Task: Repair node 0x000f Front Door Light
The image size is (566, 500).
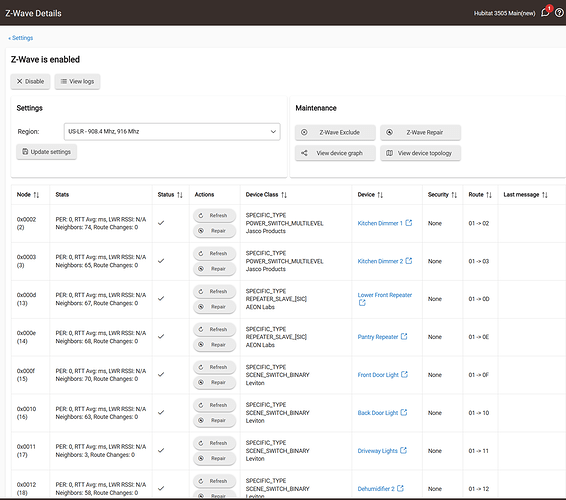Action: pos(214,382)
